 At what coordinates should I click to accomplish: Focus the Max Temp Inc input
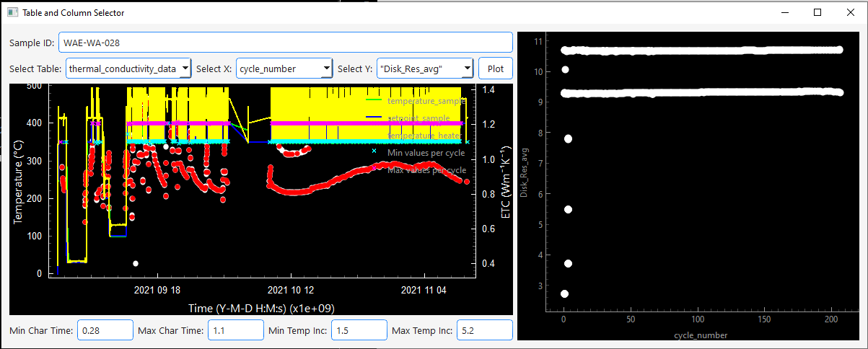coord(484,330)
